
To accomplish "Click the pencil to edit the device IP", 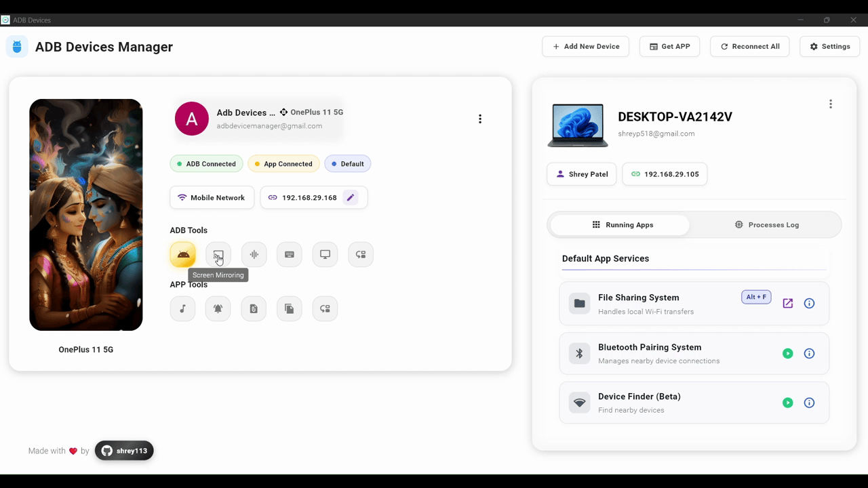I will tap(350, 197).
